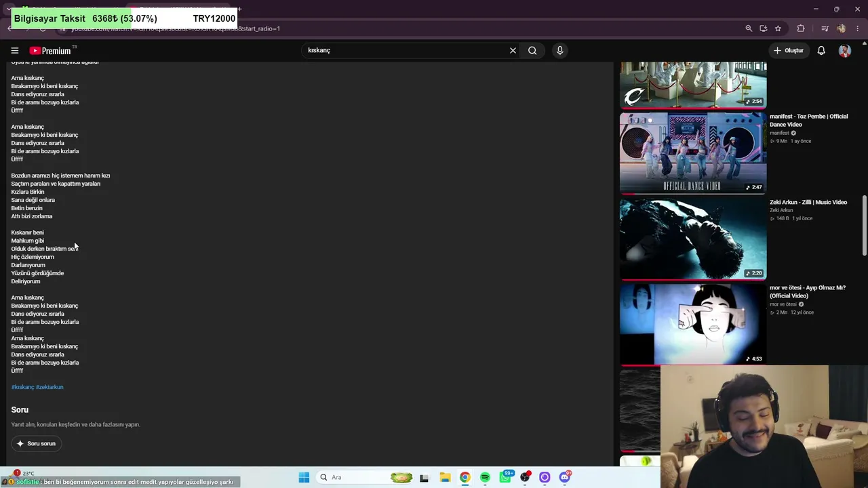Click lyric line 'Betin benzin'
Viewport: 868px width, 488px height.
coord(26,208)
